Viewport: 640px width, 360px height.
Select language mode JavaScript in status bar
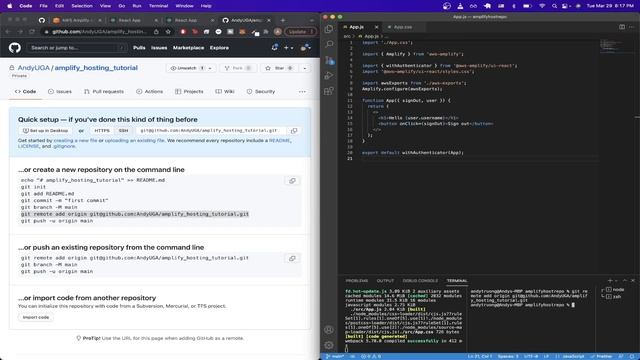click(x=573, y=356)
